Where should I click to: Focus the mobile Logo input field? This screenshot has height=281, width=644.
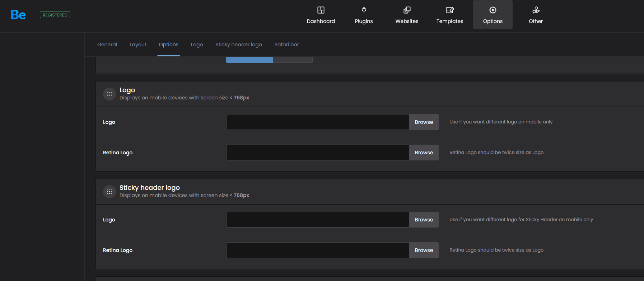coord(318,122)
